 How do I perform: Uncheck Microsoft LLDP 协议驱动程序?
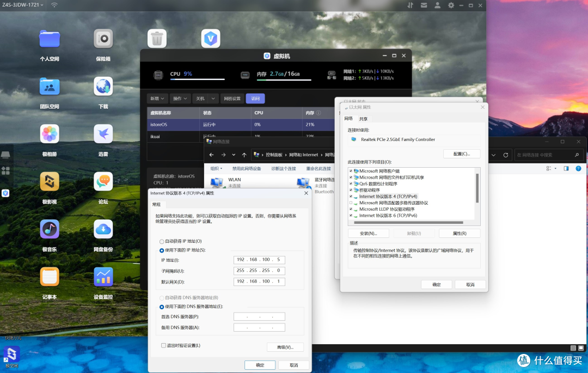tap(351, 209)
